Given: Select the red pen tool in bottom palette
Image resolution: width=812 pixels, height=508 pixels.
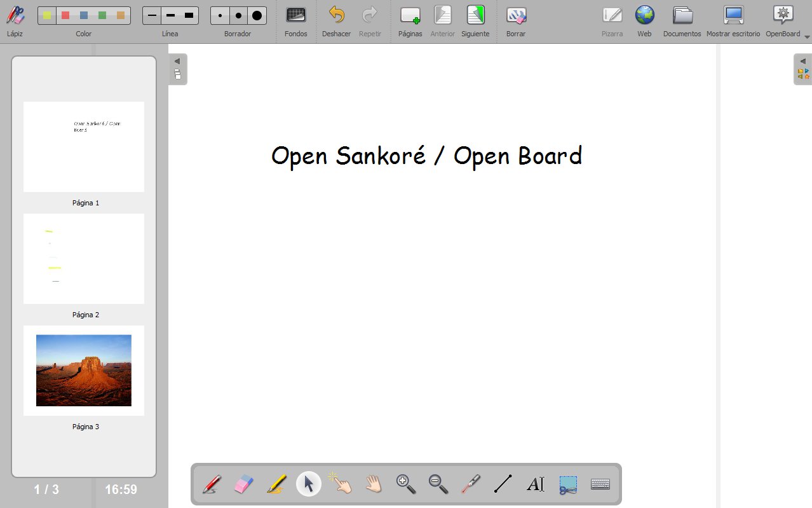Looking at the screenshot, I should pos(212,484).
